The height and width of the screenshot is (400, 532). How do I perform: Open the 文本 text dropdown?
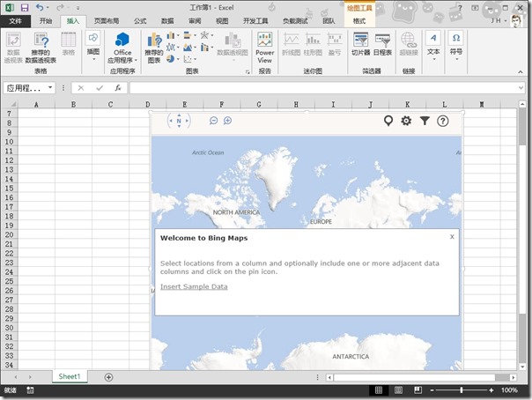(x=433, y=46)
